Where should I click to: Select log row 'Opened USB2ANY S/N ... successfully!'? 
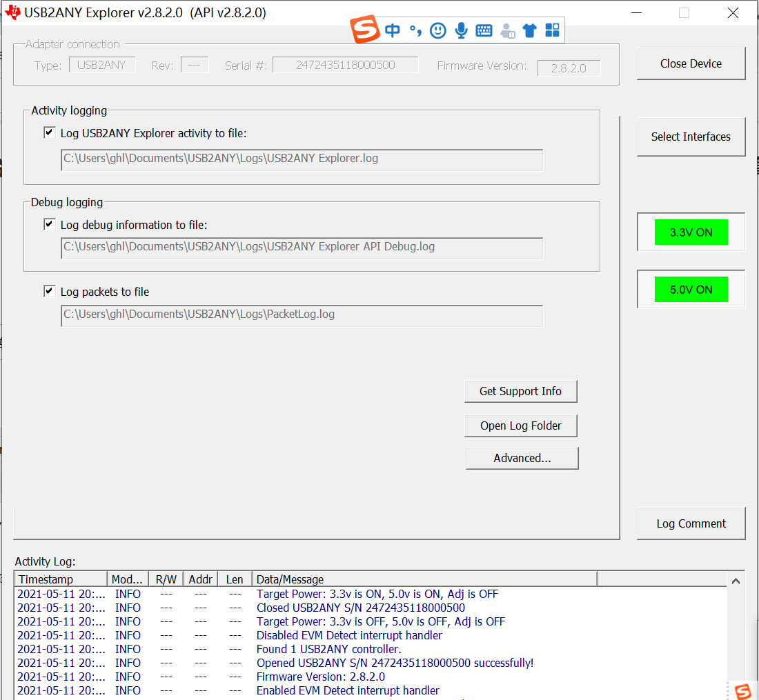click(x=371, y=663)
